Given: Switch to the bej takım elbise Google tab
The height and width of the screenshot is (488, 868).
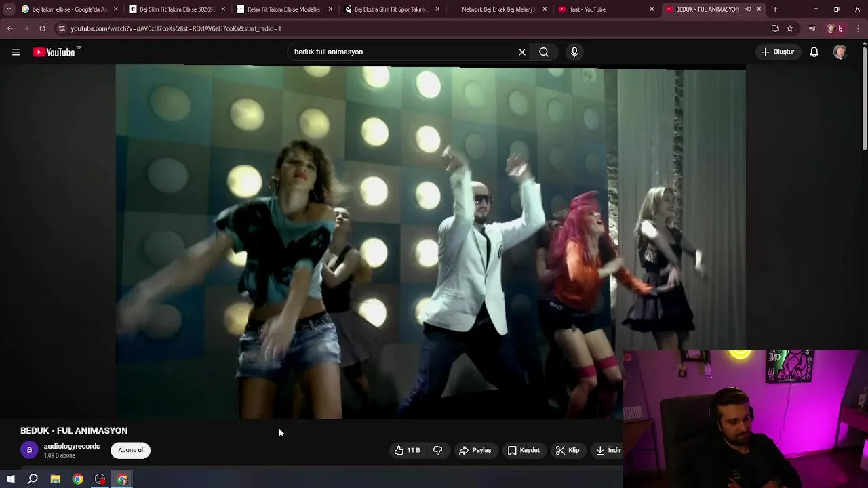Looking at the screenshot, I should click(x=64, y=9).
